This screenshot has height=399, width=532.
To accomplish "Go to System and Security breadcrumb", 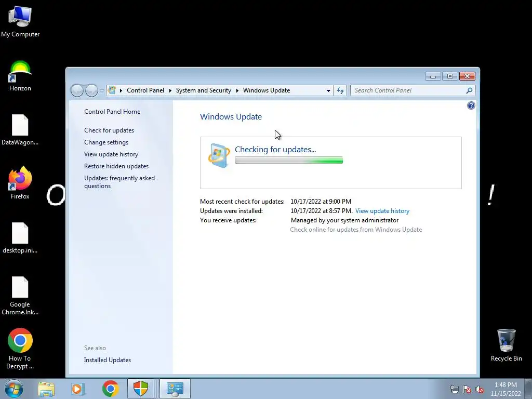I will point(203,90).
